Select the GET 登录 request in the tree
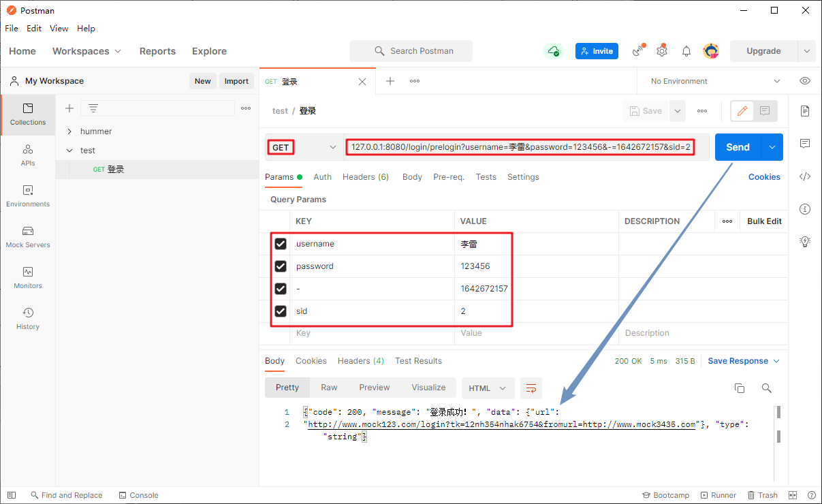Viewport: 822px width, 504px height. (x=157, y=170)
